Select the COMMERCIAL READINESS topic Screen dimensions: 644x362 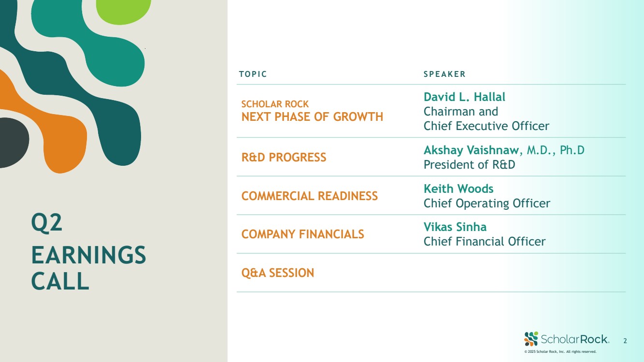point(309,196)
